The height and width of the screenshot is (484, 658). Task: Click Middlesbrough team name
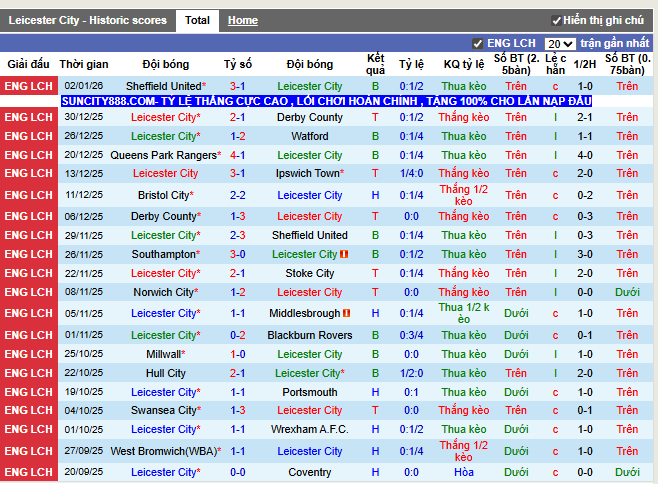tap(305, 313)
